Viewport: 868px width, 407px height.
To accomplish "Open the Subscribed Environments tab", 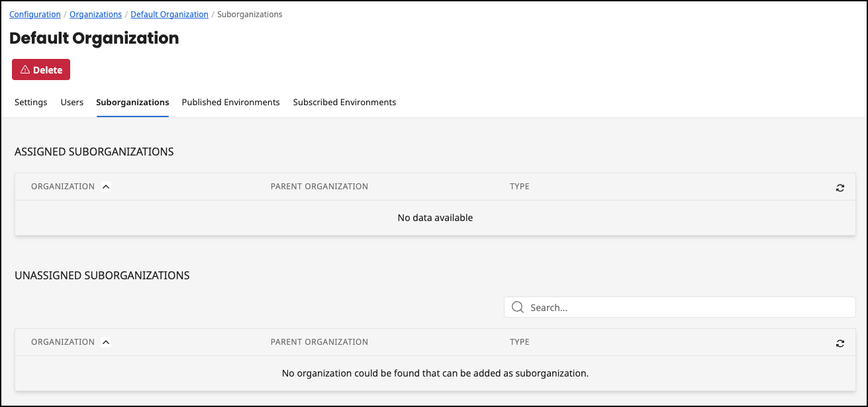I will click(344, 102).
